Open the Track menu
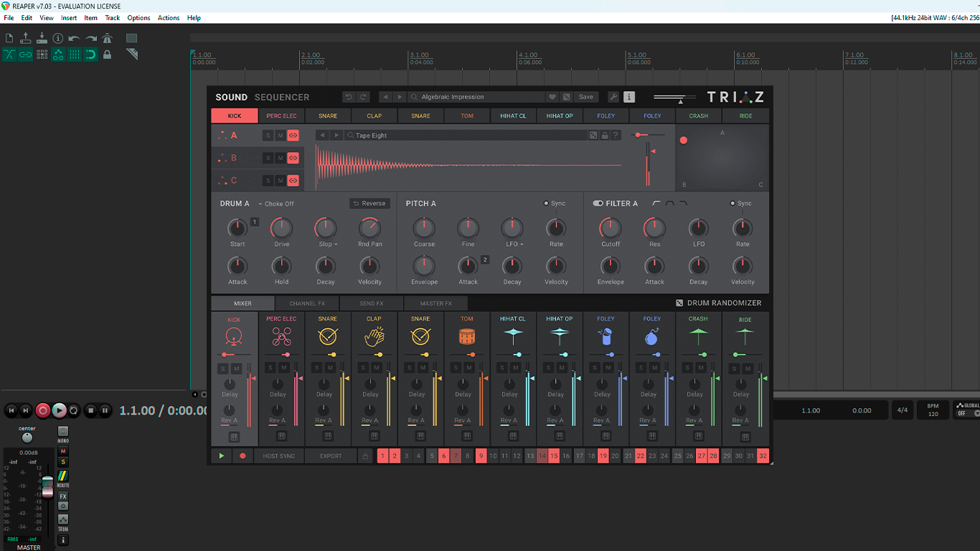 pyautogui.click(x=113, y=18)
